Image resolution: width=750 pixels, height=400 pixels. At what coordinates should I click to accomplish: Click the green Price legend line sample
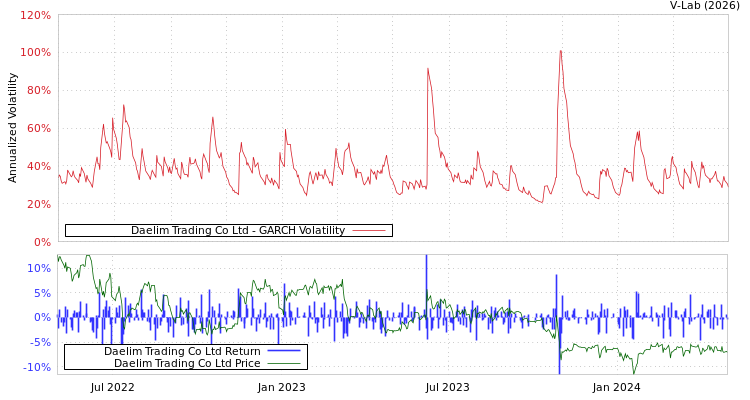(284, 364)
